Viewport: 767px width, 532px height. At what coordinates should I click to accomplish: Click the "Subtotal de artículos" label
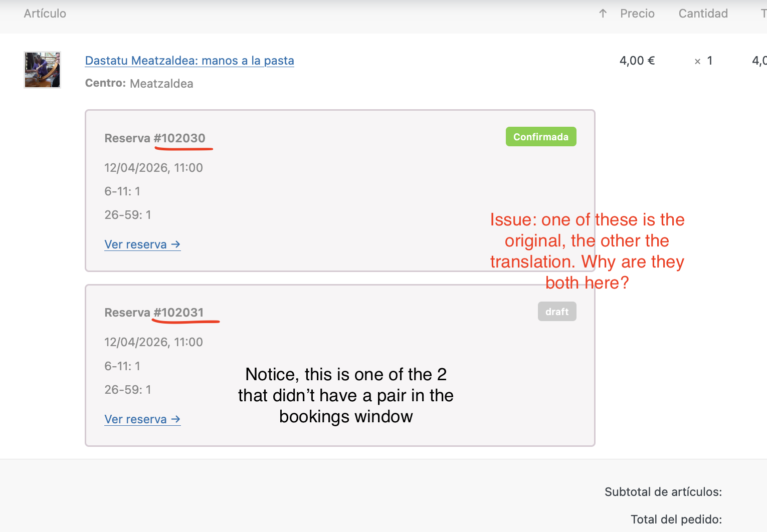(x=663, y=492)
